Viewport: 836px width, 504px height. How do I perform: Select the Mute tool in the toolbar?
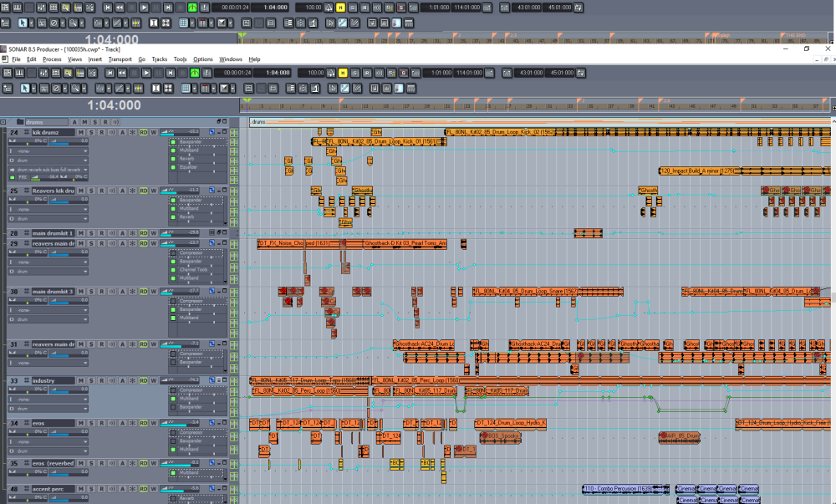[x=55, y=87]
